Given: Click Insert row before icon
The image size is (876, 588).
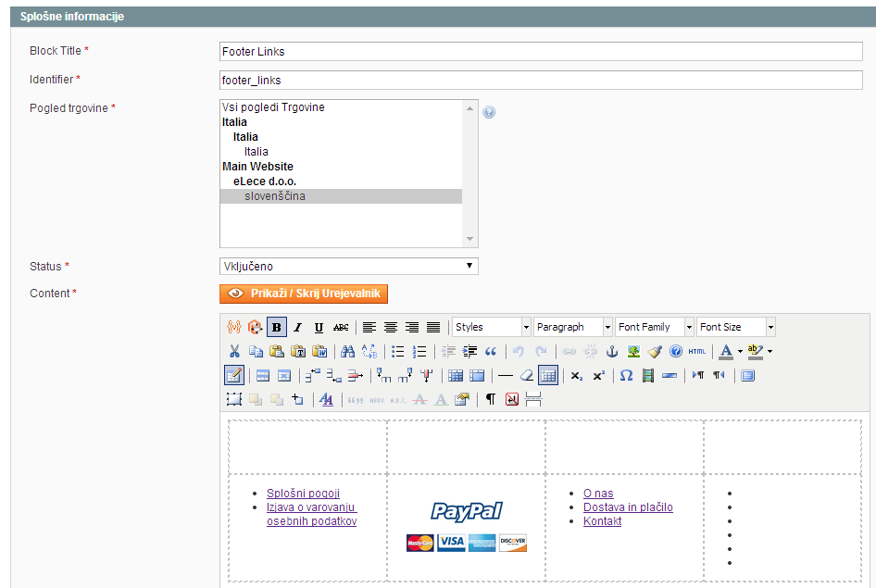Looking at the screenshot, I should [x=312, y=375].
